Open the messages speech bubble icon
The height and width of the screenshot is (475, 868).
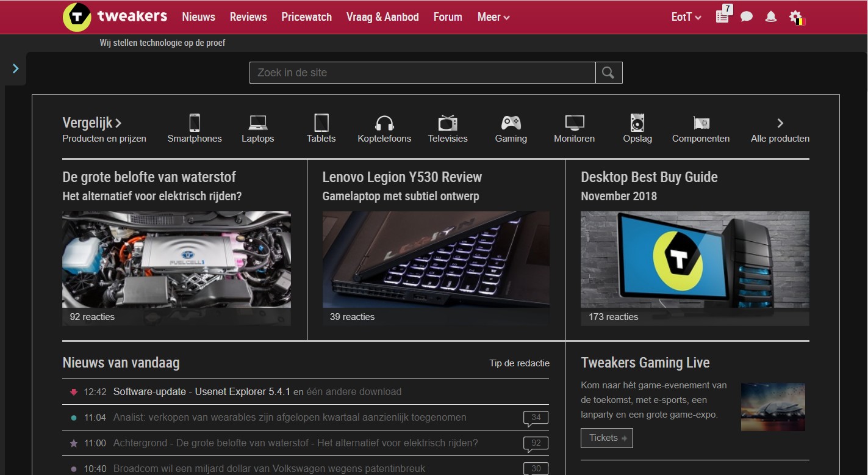tap(747, 17)
